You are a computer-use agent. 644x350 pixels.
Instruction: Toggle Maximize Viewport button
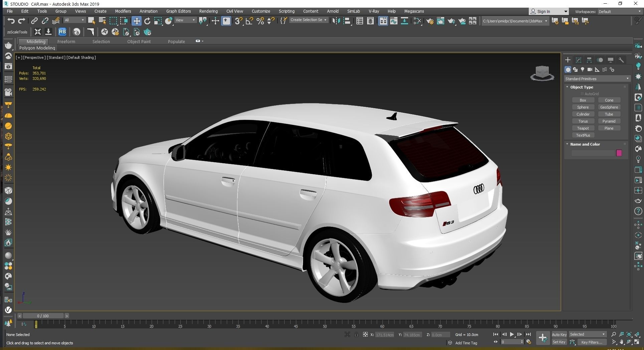pyautogui.click(x=636, y=342)
